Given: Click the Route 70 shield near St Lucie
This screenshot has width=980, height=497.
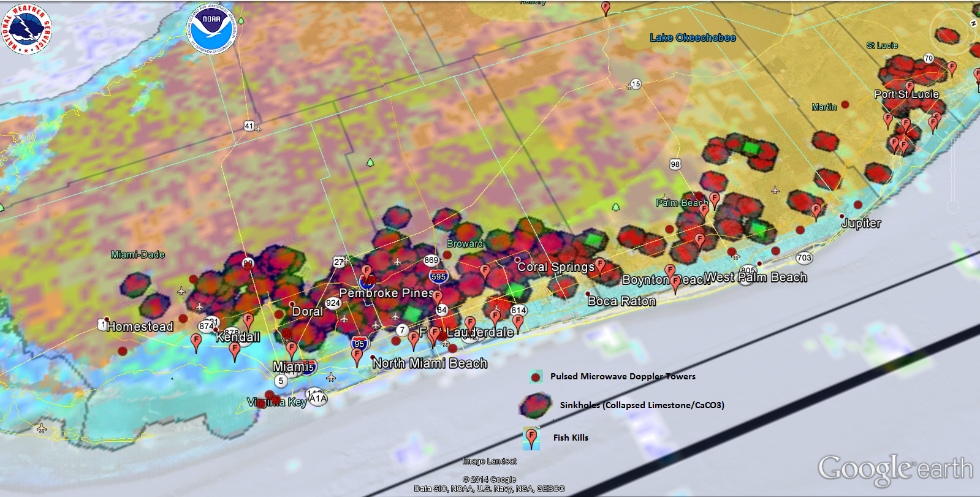Looking at the screenshot, I should pos(929,59).
